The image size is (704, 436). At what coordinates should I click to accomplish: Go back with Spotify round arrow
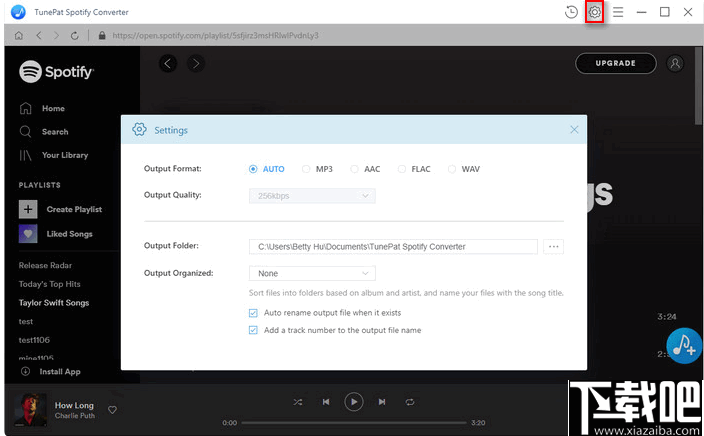click(168, 64)
